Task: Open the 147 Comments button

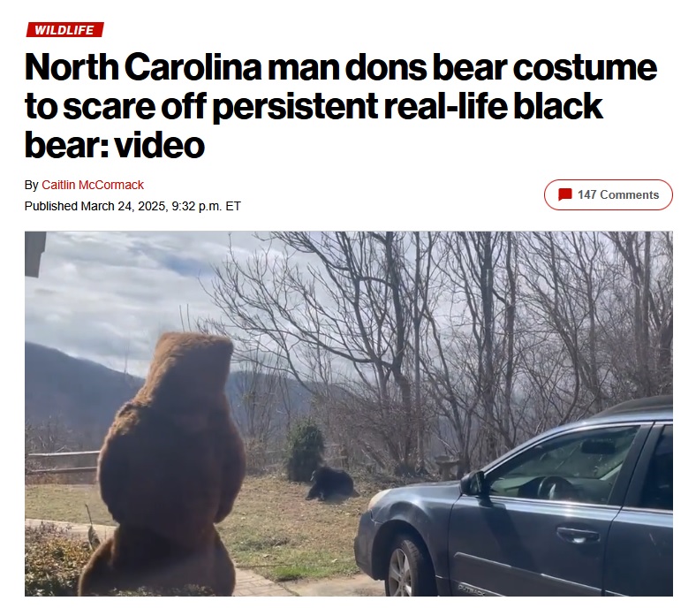Action: click(x=608, y=194)
